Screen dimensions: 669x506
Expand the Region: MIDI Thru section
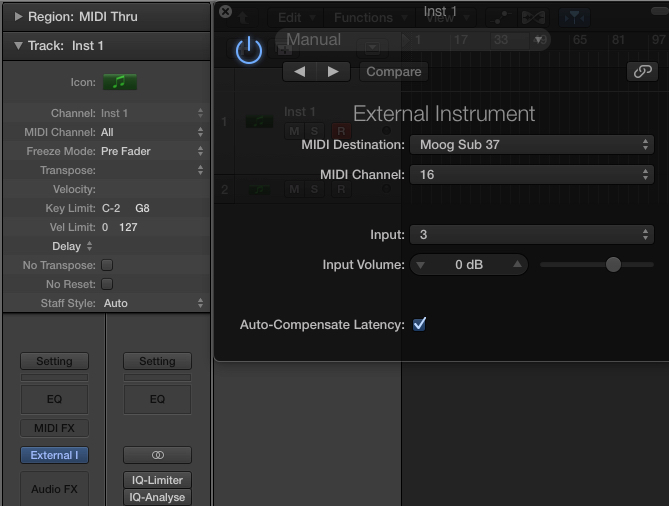(18, 17)
